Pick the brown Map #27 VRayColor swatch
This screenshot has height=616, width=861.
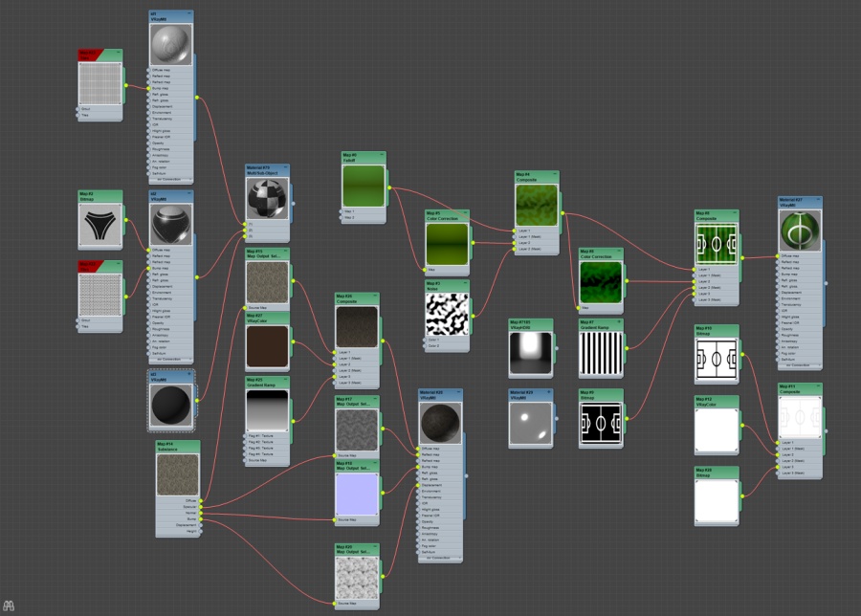point(268,346)
